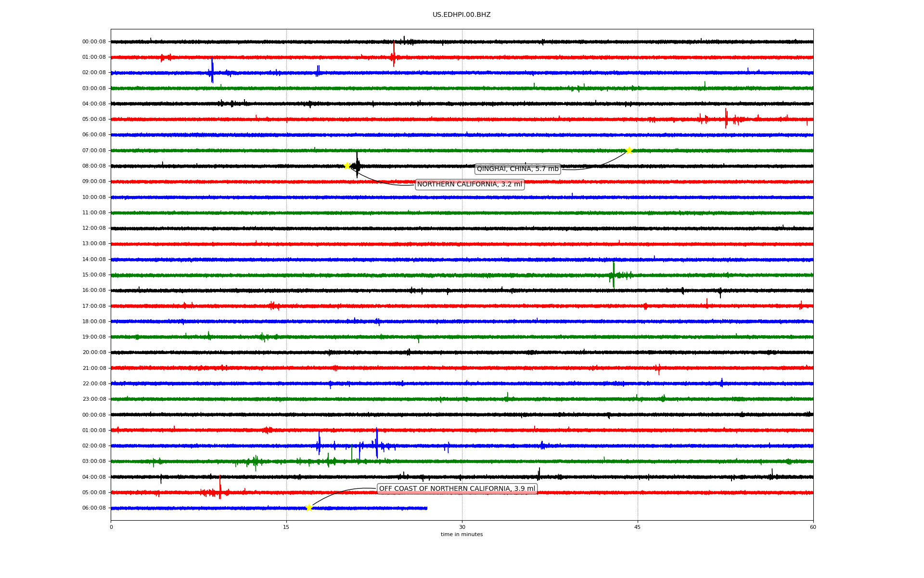Click the QINGHAI, CHINA, 5.7 mb label

point(517,169)
